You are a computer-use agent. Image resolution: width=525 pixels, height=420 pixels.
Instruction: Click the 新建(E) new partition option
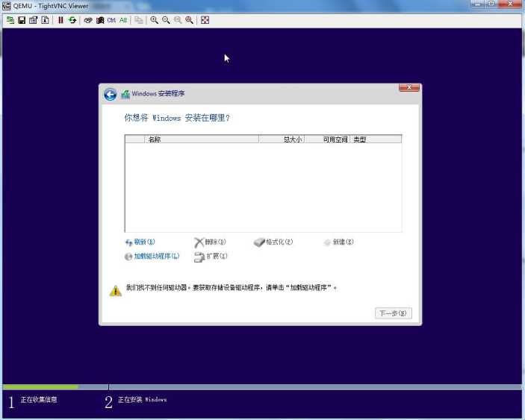tap(338, 242)
